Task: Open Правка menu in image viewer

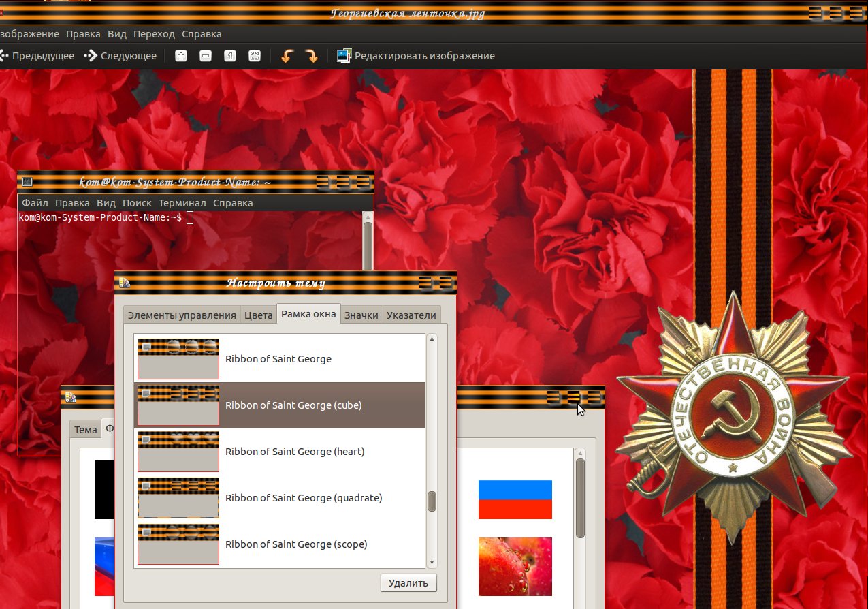Action: (83, 34)
